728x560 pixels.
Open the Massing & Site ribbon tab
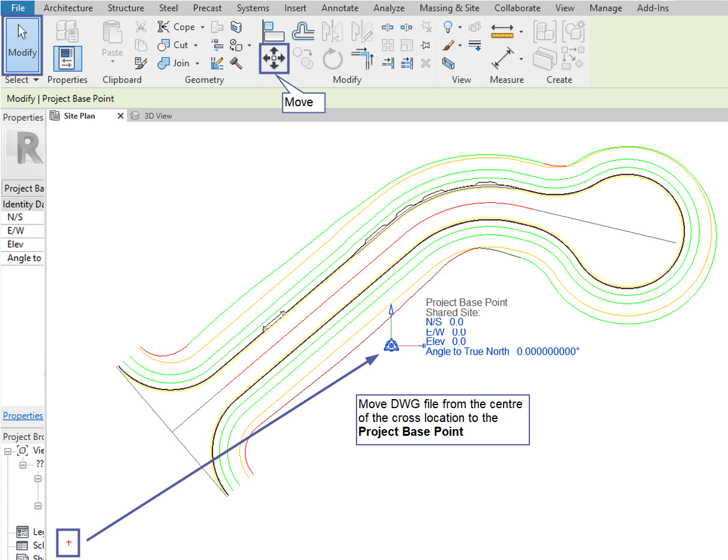[448, 8]
